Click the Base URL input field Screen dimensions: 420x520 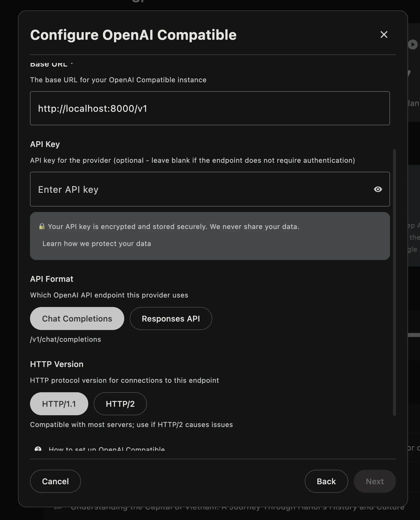click(210, 108)
